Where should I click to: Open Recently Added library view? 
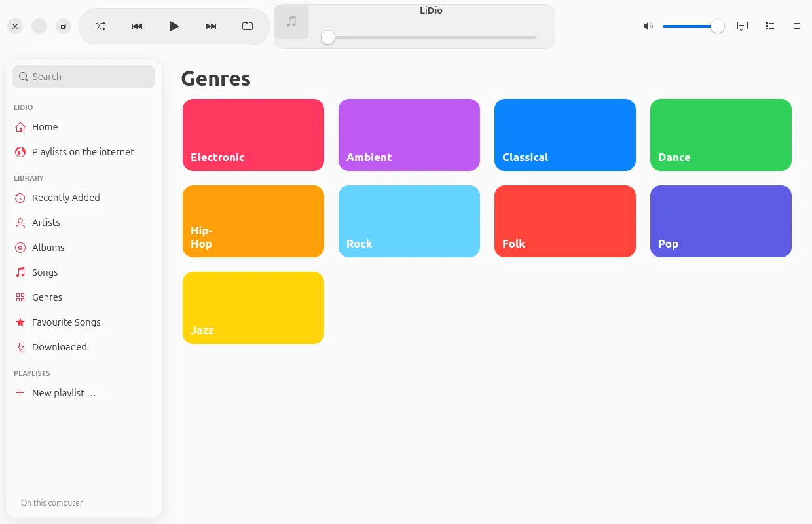click(84, 198)
